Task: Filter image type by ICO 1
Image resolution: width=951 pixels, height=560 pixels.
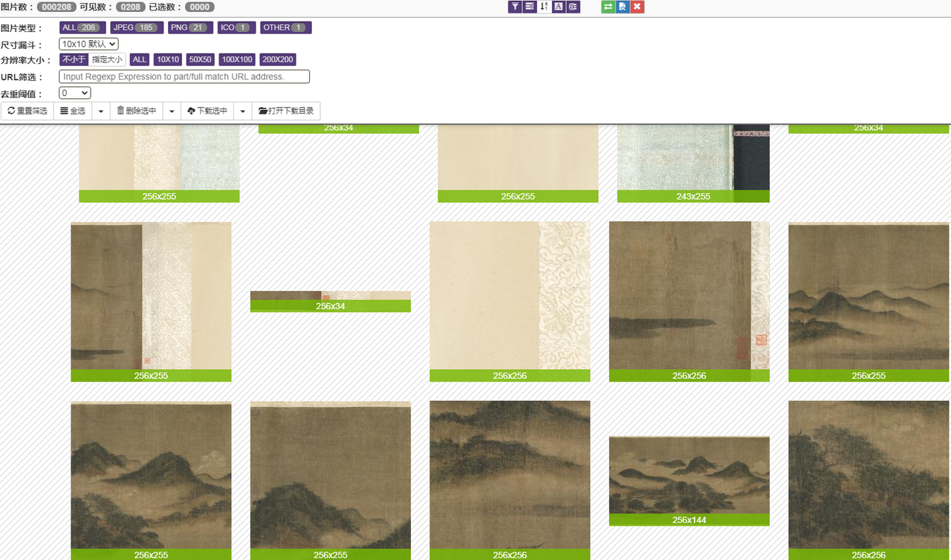Action: (237, 27)
